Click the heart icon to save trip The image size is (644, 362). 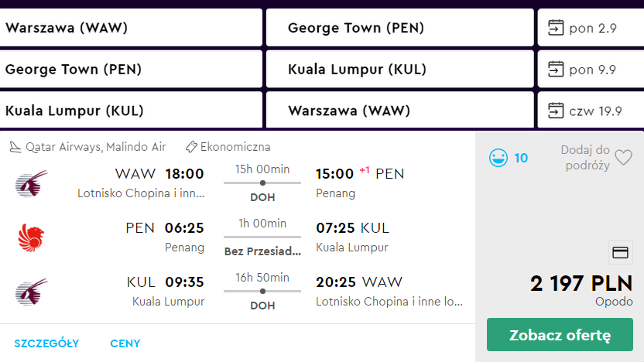623,158
